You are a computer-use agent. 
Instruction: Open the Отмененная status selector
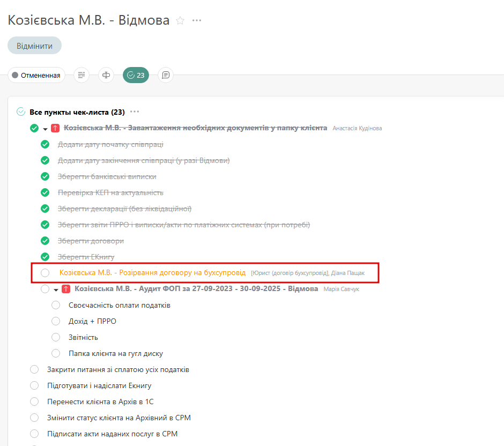(x=36, y=75)
